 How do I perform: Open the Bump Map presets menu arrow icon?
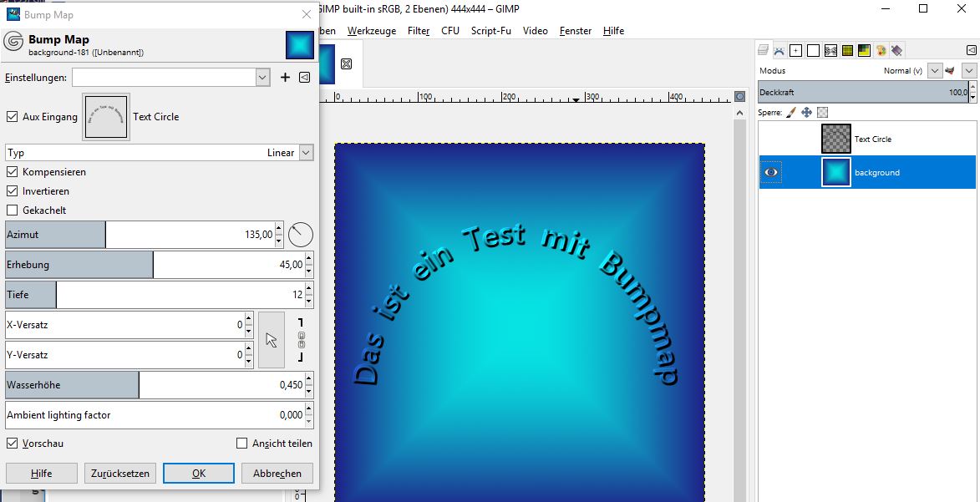point(304,78)
